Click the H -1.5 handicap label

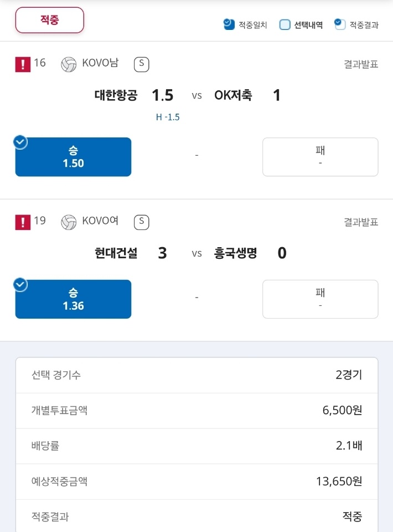[168, 117]
